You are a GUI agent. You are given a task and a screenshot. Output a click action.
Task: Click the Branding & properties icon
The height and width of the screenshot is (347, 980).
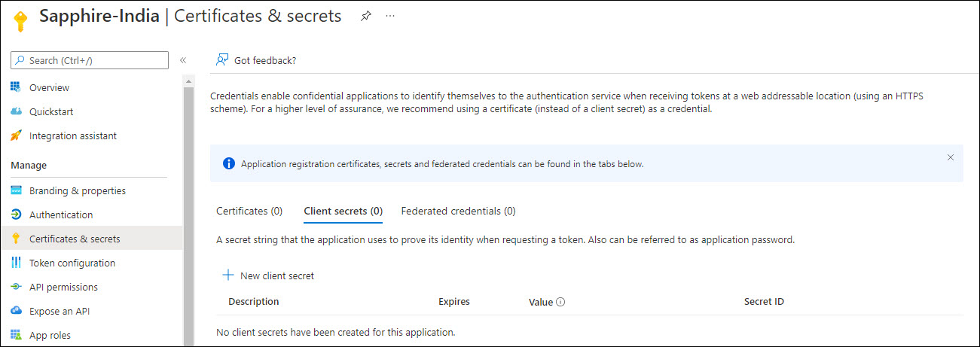tap(16, 190)
